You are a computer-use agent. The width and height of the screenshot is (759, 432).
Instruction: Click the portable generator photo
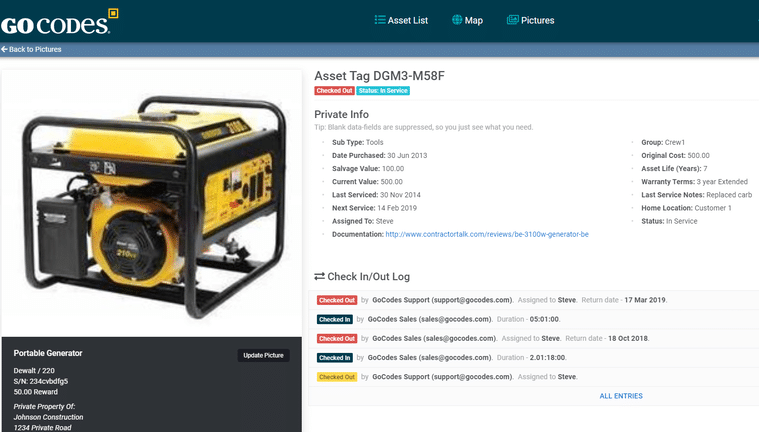(x=152, y=205)
